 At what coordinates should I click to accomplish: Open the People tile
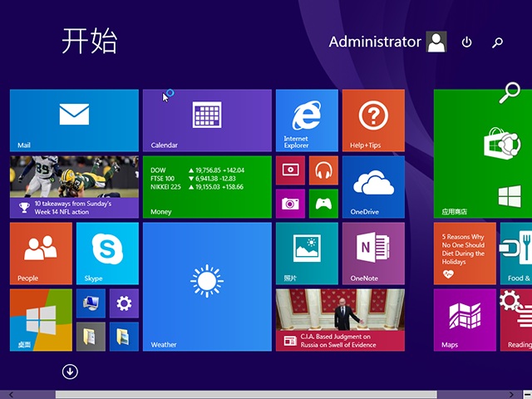[41, 254]
